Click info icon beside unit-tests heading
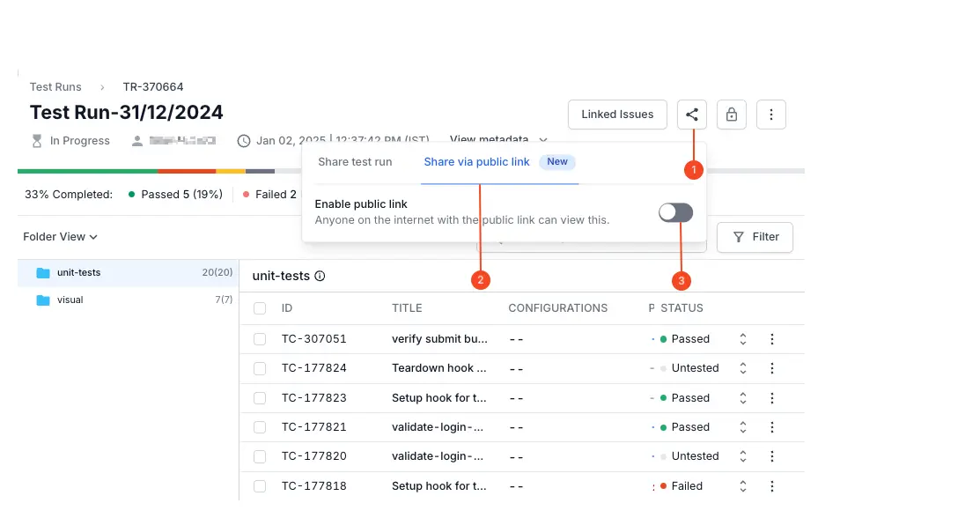 320,277
